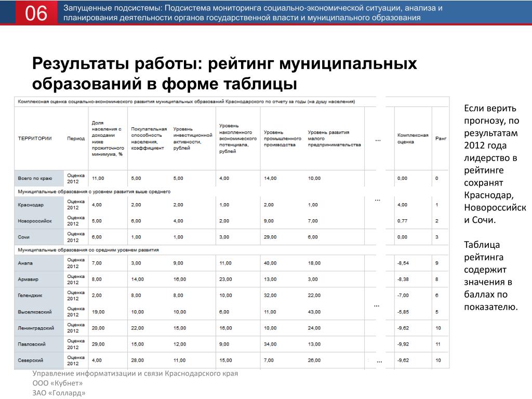
Task: Click complex score -8,38 in Армавир row
Action: 403,279
